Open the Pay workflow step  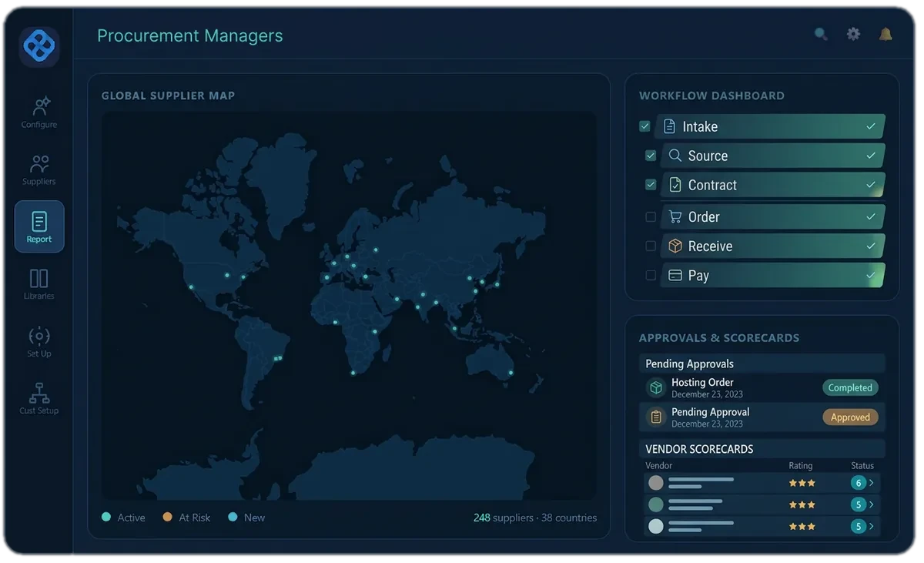773,275
